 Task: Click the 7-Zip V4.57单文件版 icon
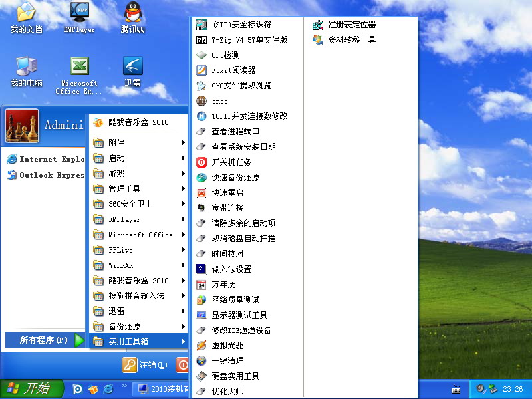point(201,40)
